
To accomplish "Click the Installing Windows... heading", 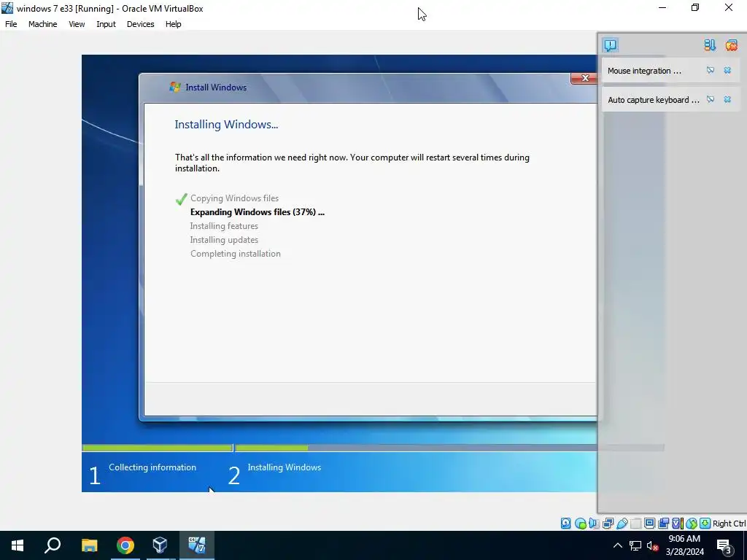I will (226, 125).
